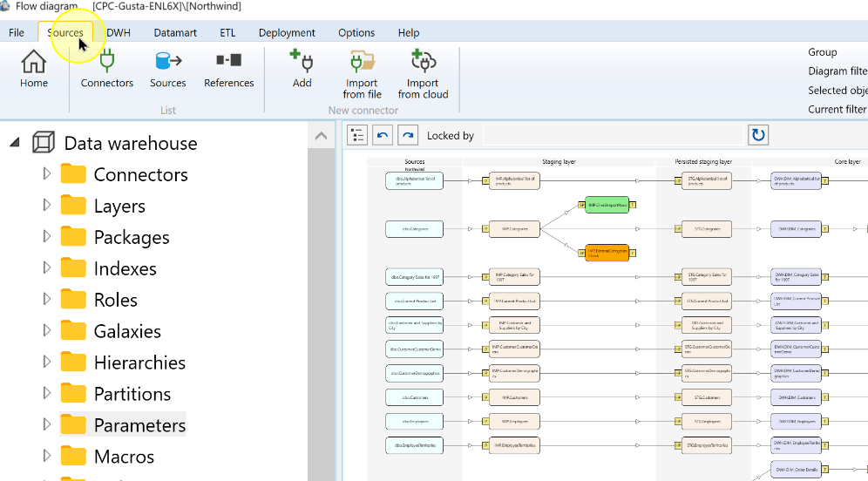
Task: Choose Import from file
Action: tap(362, 74)
